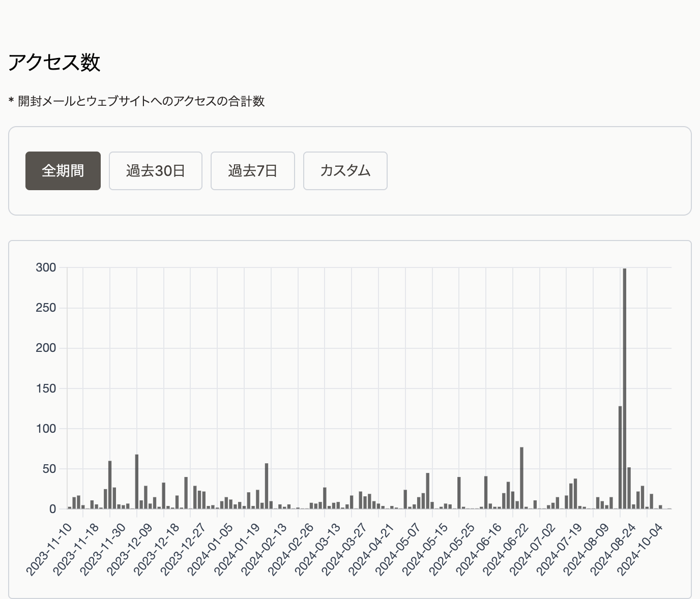Screen dimensions: 700x599
Task: Click the x-axis date 2024-05-15
Action: [426, 549]
